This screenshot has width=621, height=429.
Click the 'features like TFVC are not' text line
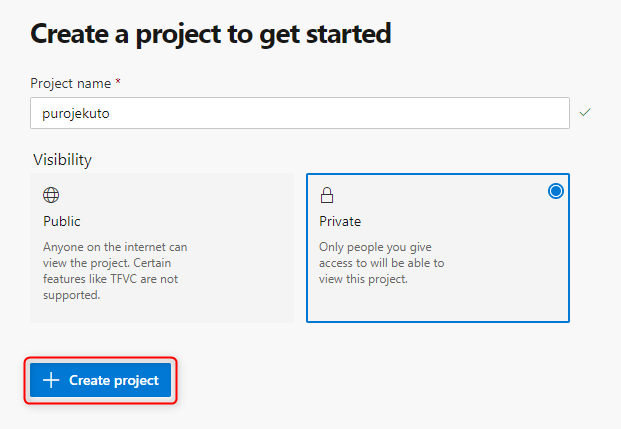coord(110,279)
